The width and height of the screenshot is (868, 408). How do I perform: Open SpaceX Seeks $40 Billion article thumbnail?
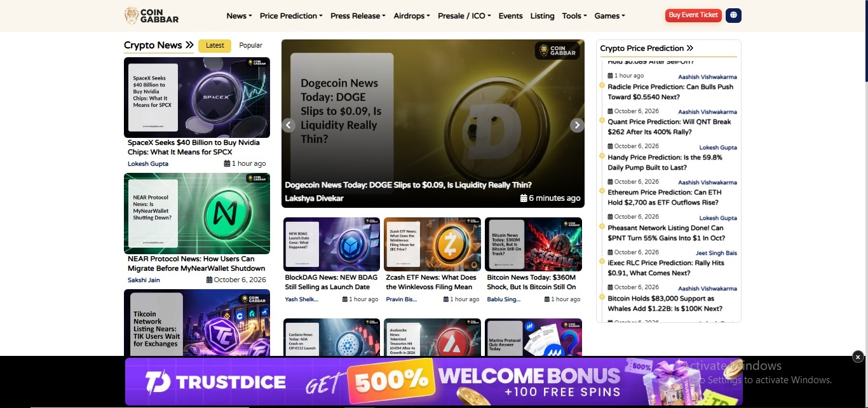click(x=197, y=97)
